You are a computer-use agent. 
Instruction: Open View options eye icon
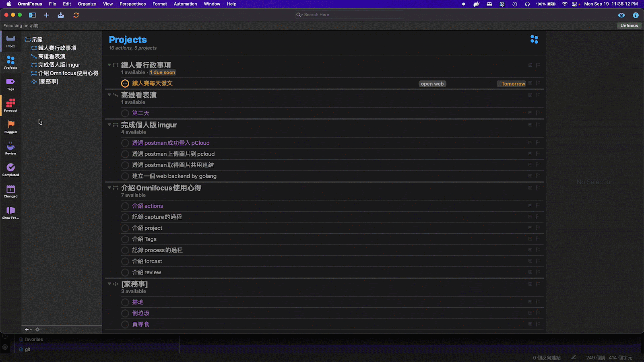(x=621, y=15)
